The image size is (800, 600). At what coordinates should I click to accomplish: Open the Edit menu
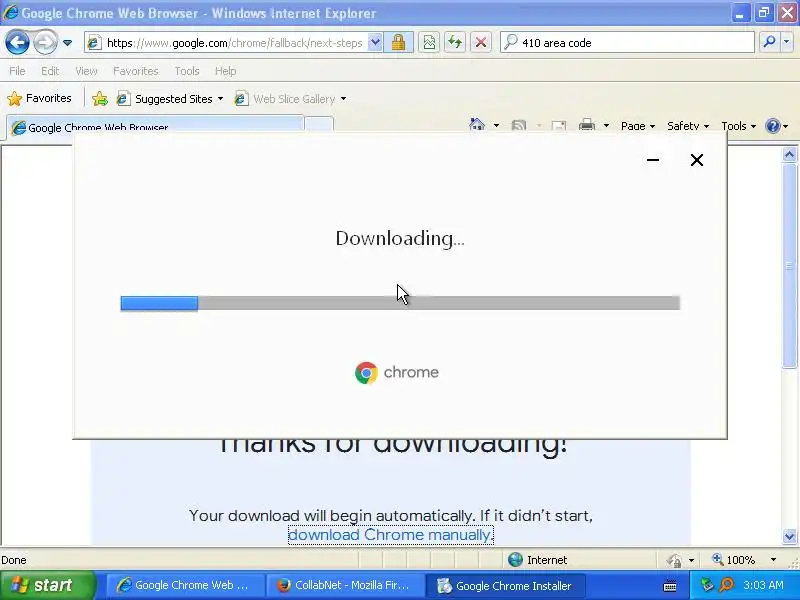click(x=50, y=71)
